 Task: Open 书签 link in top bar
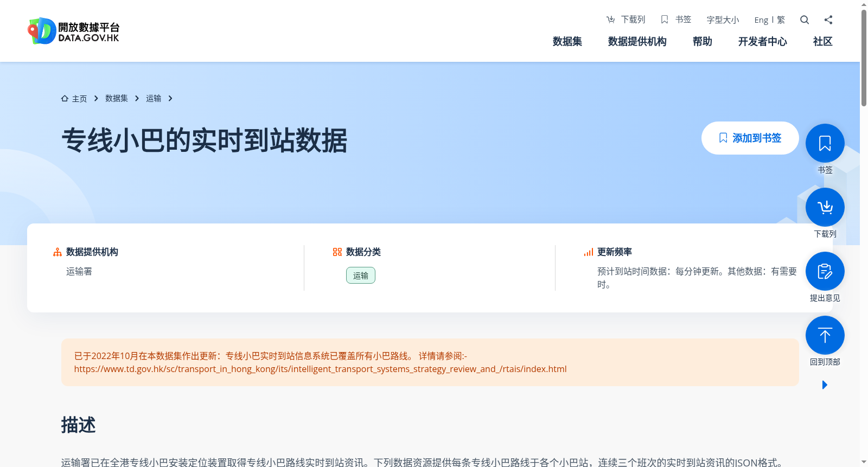(676, 20)
